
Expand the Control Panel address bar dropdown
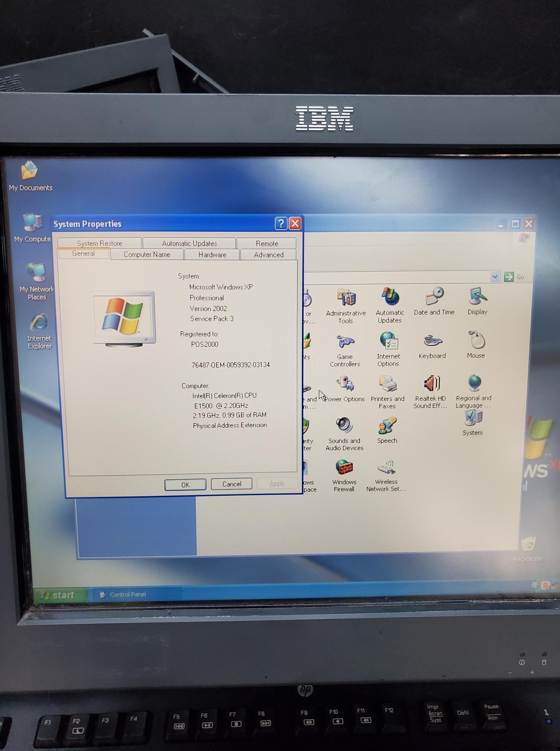494,277
